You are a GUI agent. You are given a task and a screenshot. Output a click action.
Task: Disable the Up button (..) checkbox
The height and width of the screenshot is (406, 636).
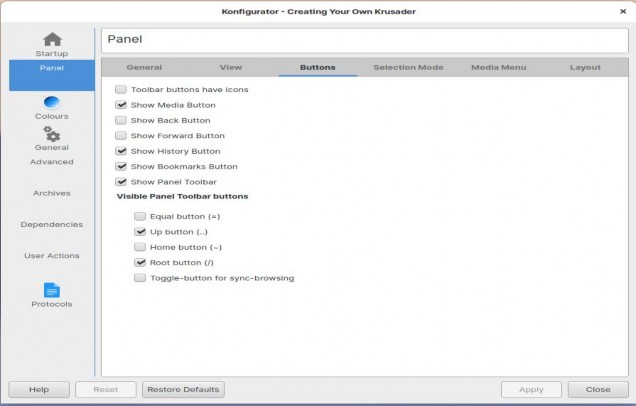click(140, 232)
